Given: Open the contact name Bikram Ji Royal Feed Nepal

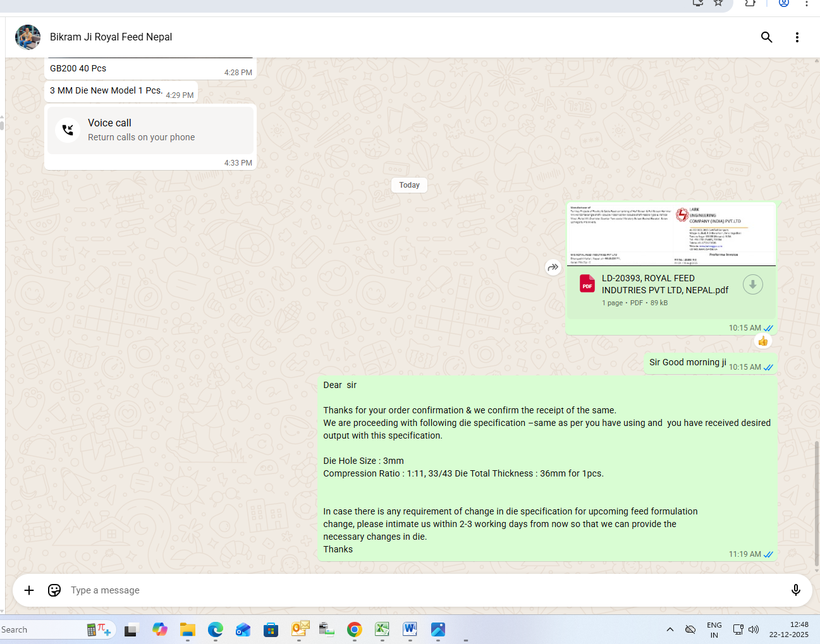Looking at the screenshot, I should (x=111, y=37).
